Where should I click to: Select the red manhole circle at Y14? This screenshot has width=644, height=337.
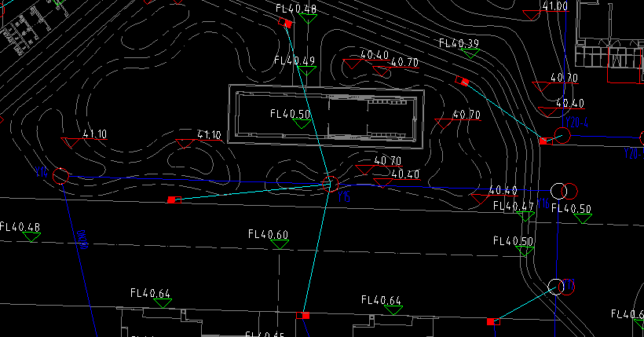(60, 176)
